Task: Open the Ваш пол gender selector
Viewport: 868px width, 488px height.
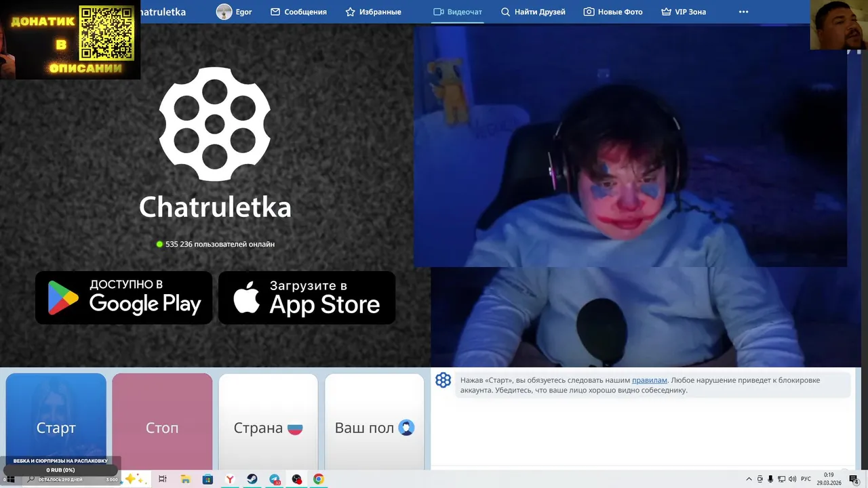Action: [x=374, y=422]
